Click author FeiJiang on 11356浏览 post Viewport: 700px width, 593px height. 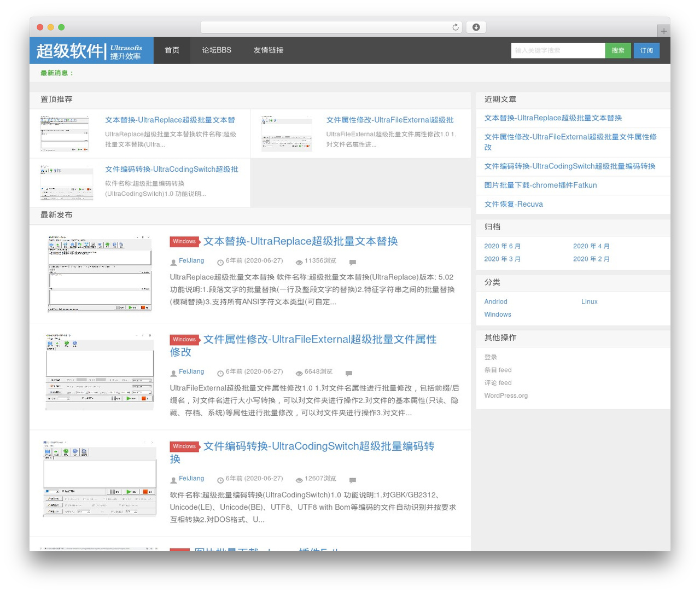click(191, 261)
